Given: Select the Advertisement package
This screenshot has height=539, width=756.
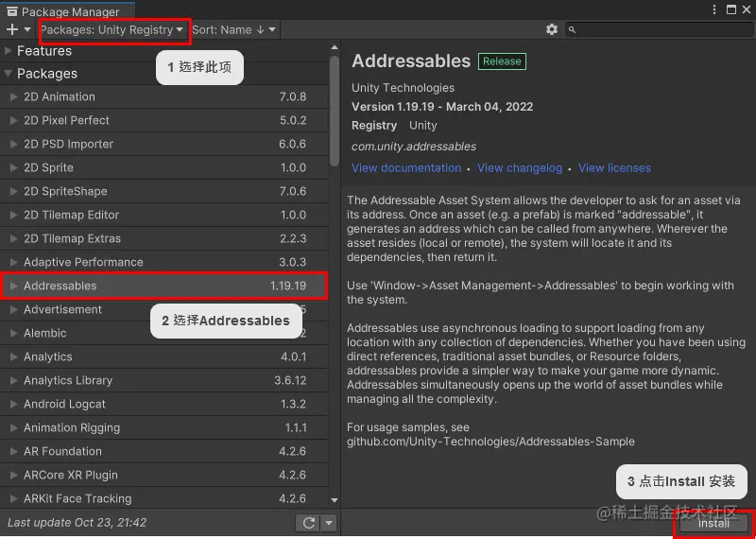Looking at the screenshot, I should [163, 310].
